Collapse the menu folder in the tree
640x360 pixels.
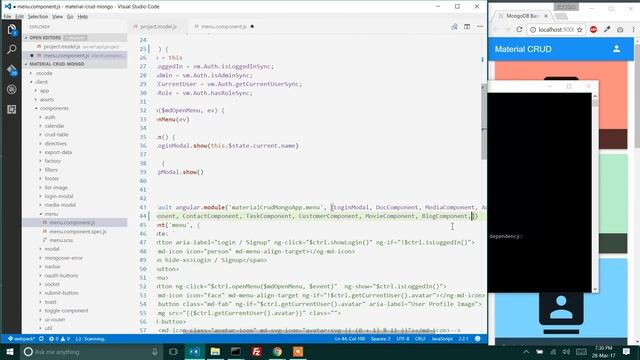[x=51, y=214]
